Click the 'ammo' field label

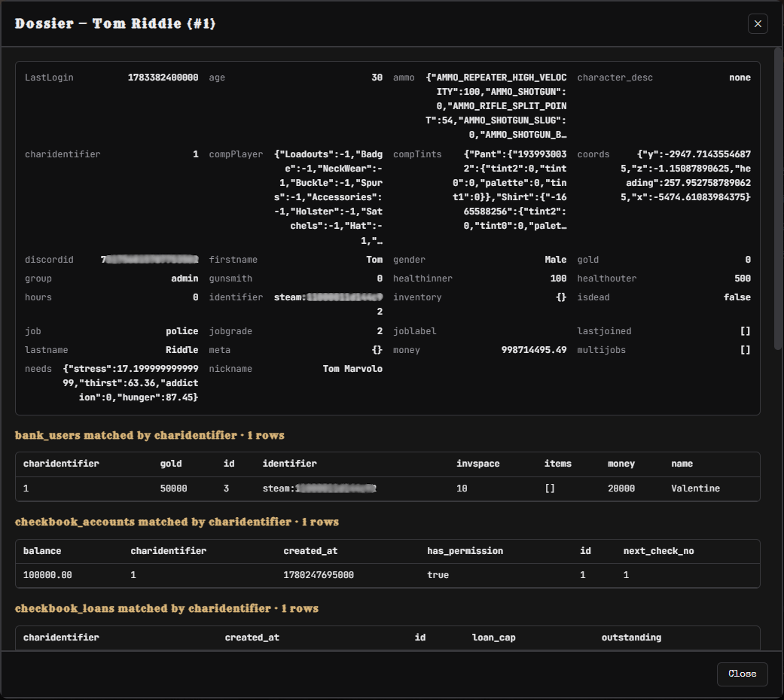pos(404,78)
